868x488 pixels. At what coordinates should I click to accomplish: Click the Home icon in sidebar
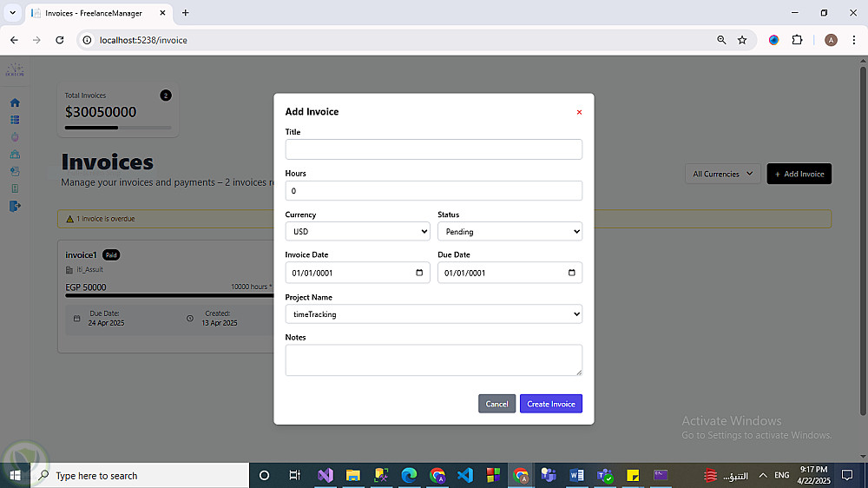point(15,102)
